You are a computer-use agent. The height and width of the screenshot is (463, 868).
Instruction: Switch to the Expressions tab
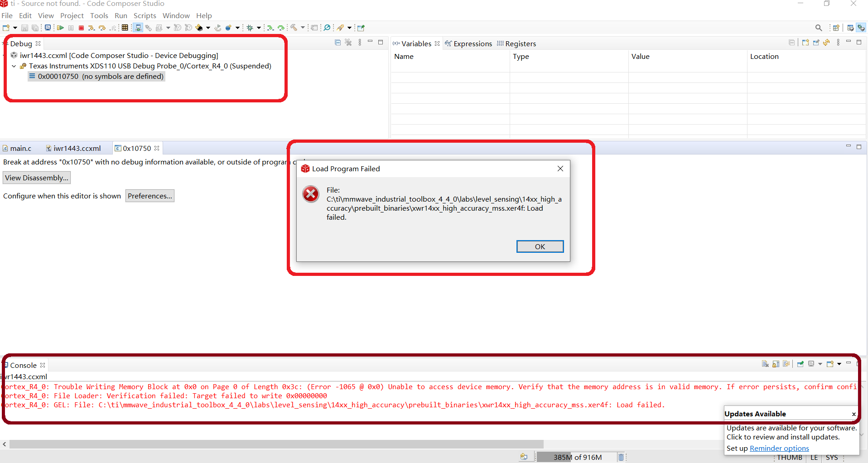pyautogui.click(x=468, y=43)
